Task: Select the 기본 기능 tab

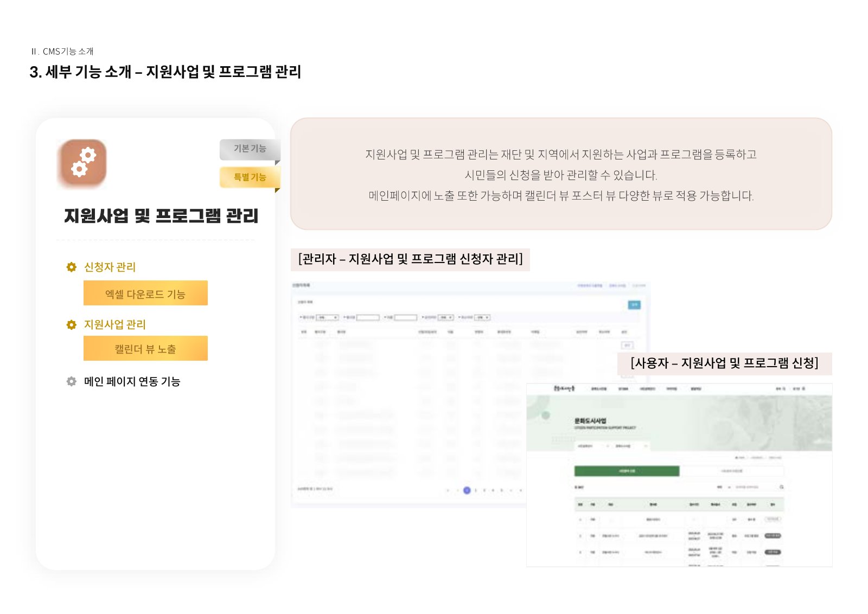Action: pyautogui.click(x=250, y=149)
